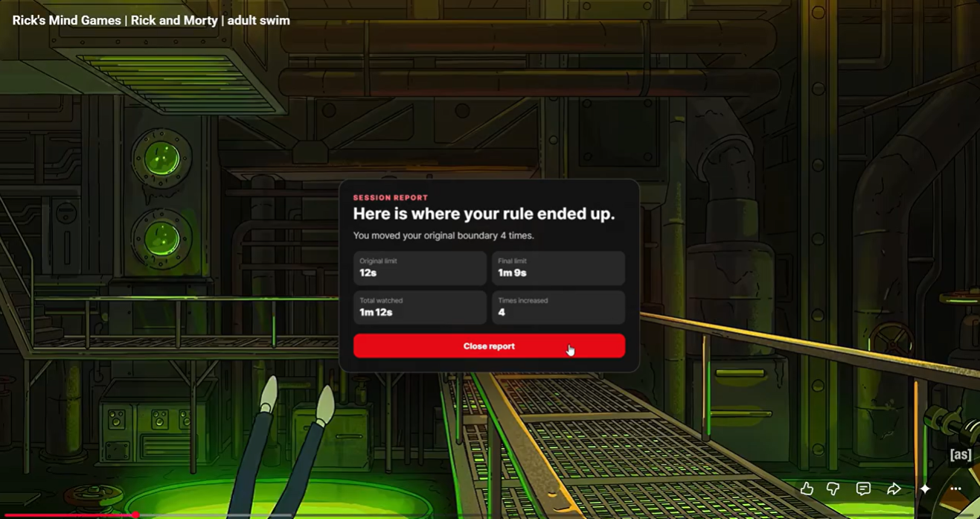Click the SESSION REPORT label
Image resolution: width=980 pixels, height=519 pixels.
391,198
